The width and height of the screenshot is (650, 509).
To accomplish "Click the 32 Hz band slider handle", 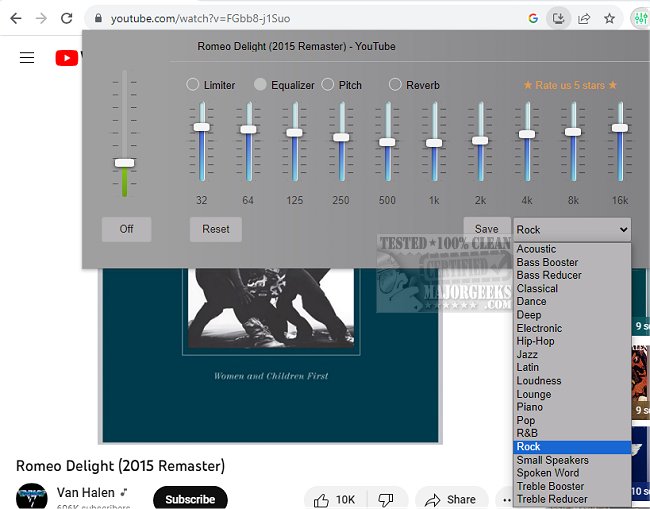I will pyautogui.click(x=202, y=127).
